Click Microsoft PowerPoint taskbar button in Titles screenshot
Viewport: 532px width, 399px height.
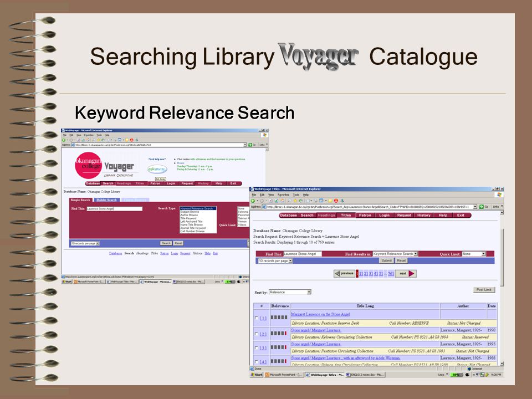tap(284, 375)
